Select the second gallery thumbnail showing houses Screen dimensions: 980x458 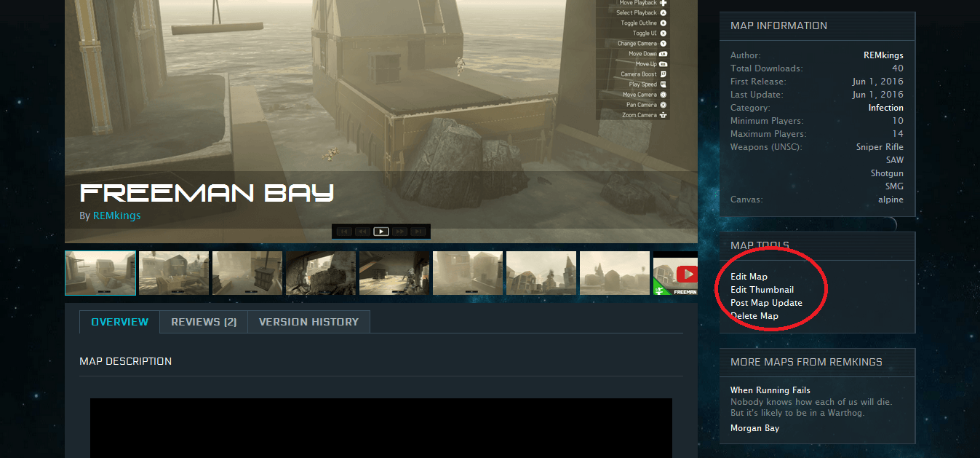[x=174, y=273]
